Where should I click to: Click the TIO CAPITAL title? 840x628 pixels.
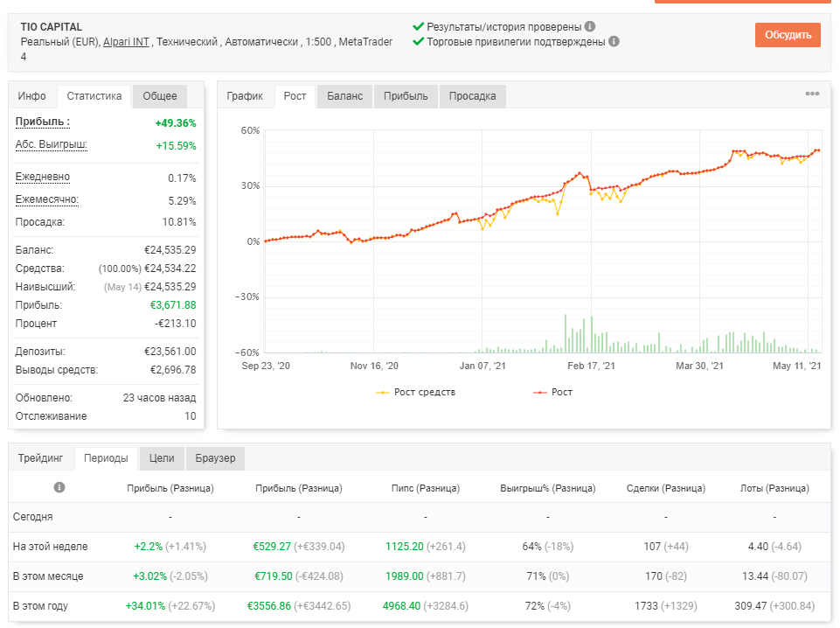coord(51,27)
